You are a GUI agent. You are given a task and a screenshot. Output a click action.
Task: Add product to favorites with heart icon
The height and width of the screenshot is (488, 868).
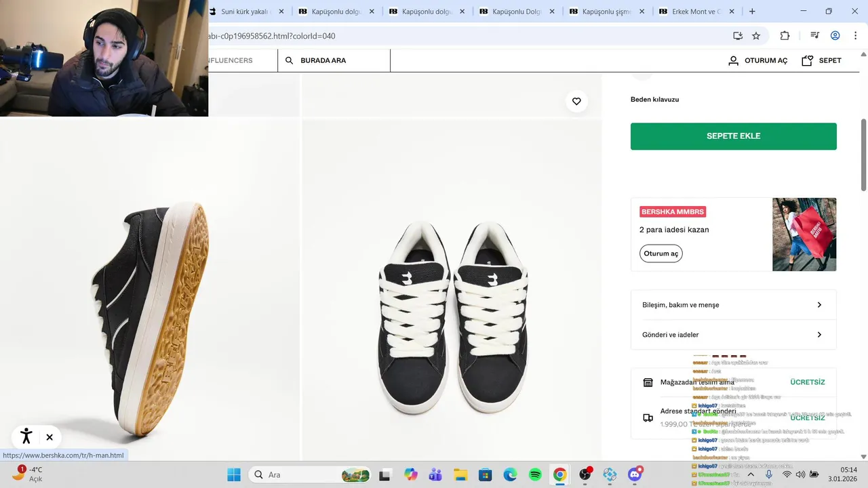576,102
